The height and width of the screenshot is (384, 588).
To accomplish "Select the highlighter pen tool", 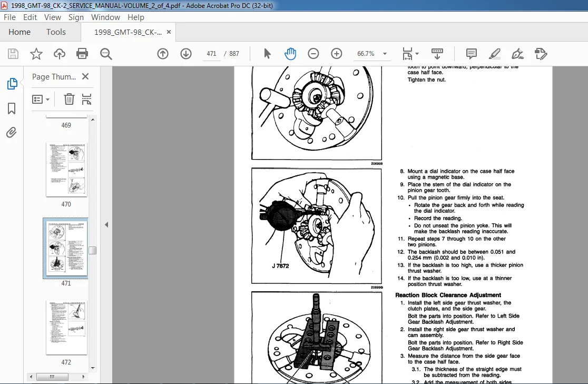I will point(495,54).
